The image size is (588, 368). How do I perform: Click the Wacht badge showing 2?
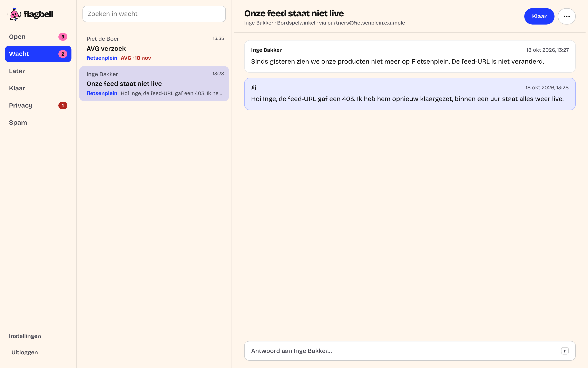(x=63, y=54)
